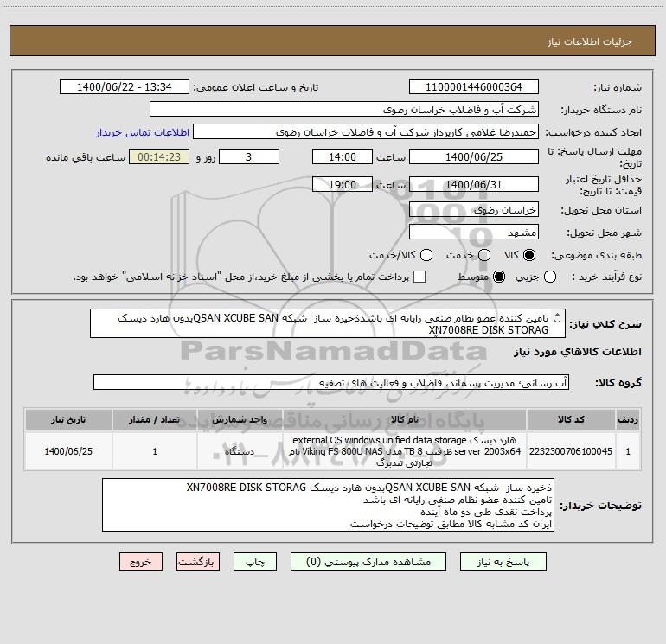Select the کالا radio button

click(529, 255)
